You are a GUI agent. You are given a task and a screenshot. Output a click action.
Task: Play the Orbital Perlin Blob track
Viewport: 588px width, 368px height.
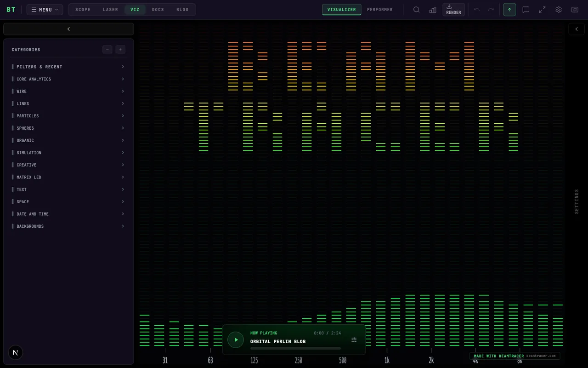coord(236,340)
